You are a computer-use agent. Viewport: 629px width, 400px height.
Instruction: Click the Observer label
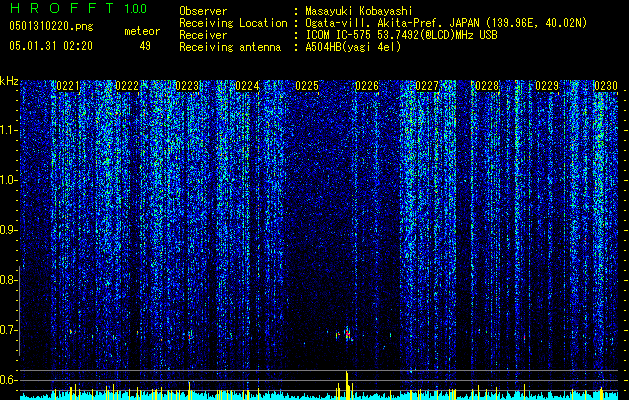point(203,11)
